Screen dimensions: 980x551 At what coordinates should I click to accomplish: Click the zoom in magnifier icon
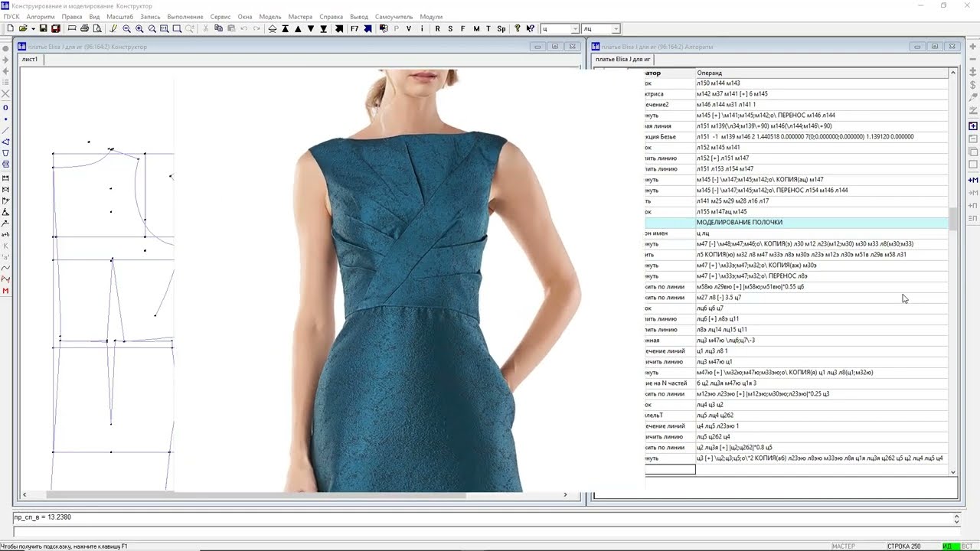click(139, 29)
